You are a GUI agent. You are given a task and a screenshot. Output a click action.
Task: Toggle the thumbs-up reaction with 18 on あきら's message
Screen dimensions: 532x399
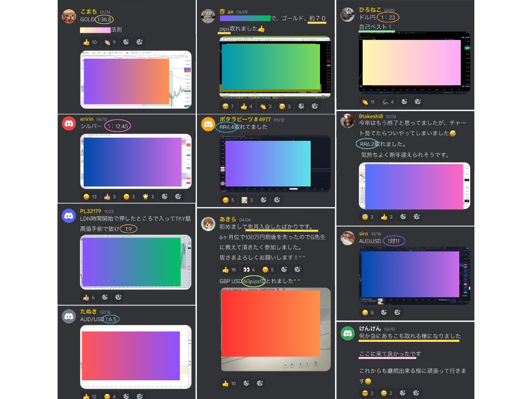click(229, 270)
